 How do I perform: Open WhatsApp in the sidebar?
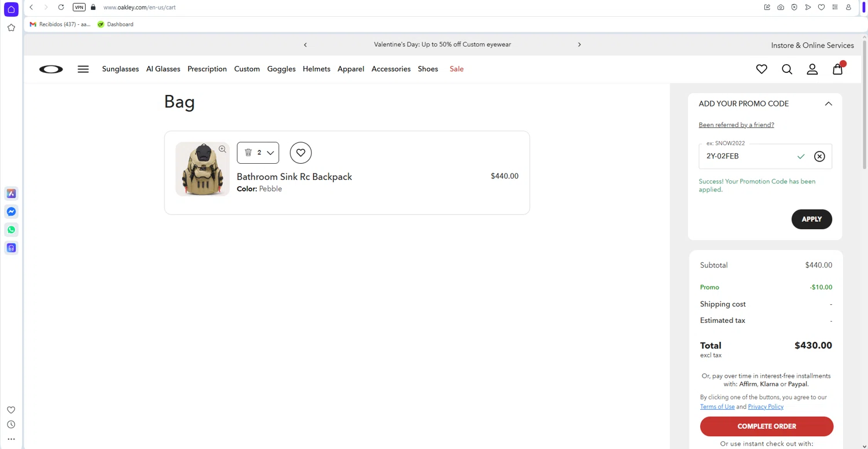point(11,230)
